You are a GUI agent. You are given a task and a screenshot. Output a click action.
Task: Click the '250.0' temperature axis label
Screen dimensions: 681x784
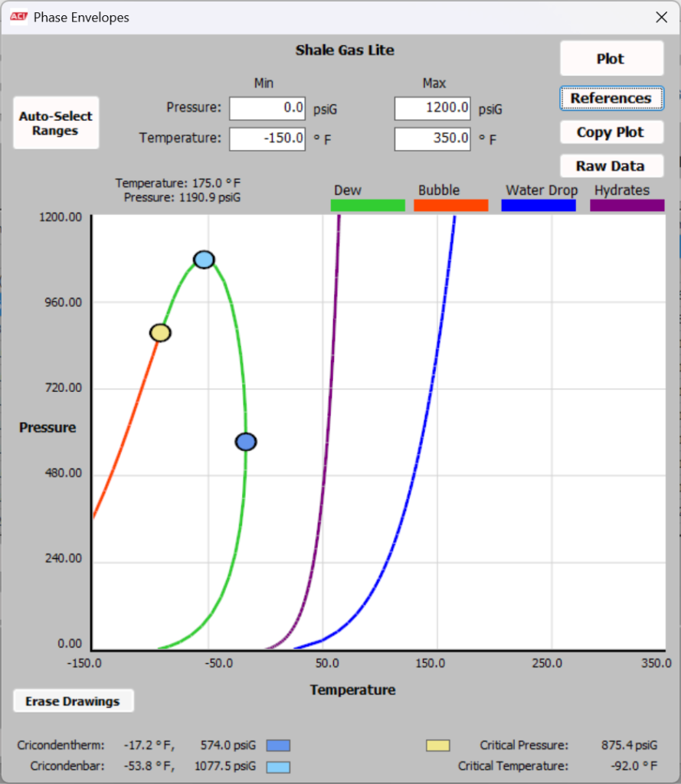(x=548, y=664)
